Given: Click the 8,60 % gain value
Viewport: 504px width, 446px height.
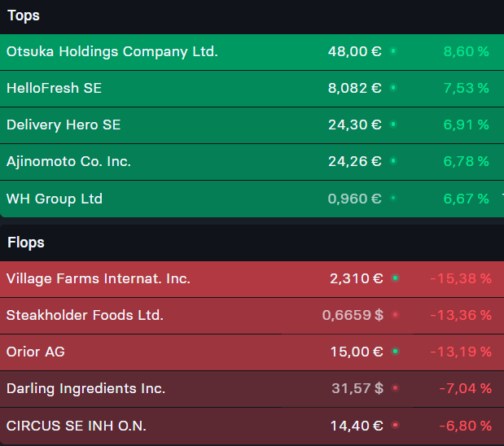Looking at the screenshot, I should tap(466, 51).
